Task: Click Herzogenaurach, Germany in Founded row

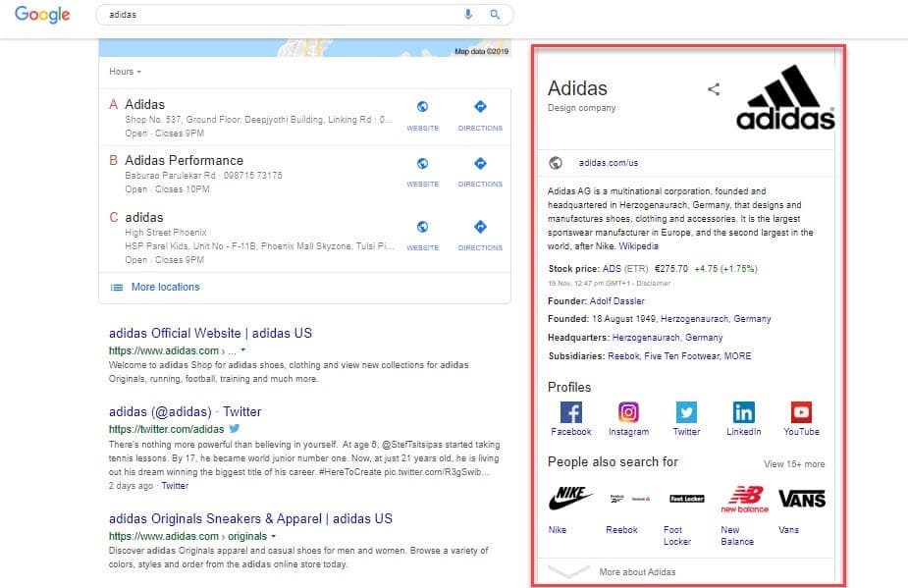Action: click(716, 319)
